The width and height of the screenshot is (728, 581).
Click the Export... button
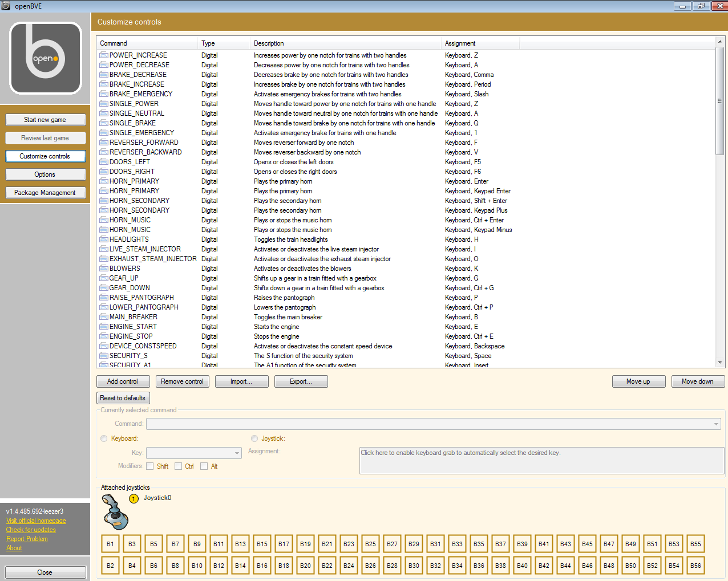(301, 381)
